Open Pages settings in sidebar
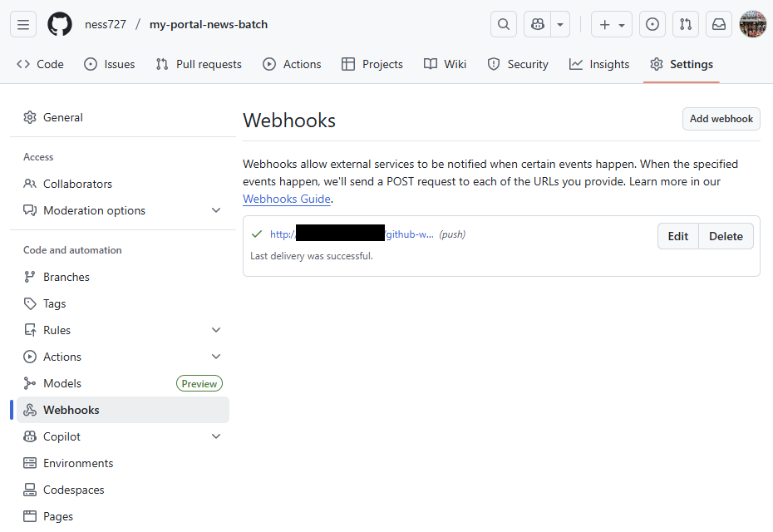The height and width of the screenshot is (532, 773). coord(123,517)
